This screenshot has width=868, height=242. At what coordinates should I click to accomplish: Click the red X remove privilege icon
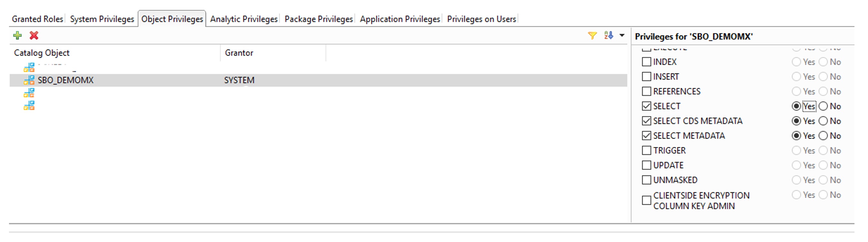34,35
